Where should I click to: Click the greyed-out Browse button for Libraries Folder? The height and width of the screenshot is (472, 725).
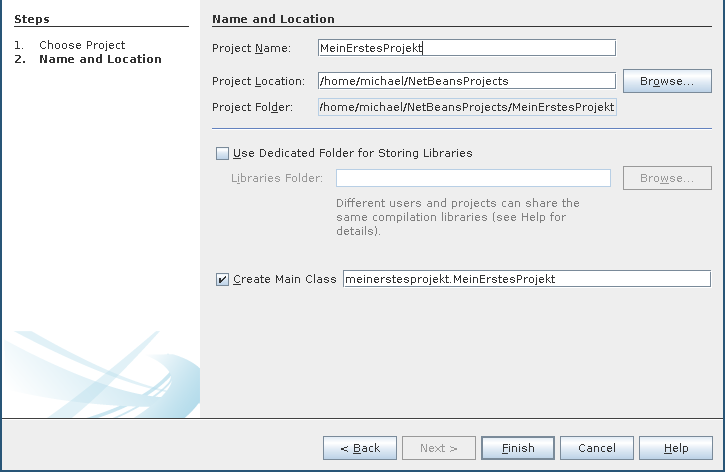pos(667,178)
